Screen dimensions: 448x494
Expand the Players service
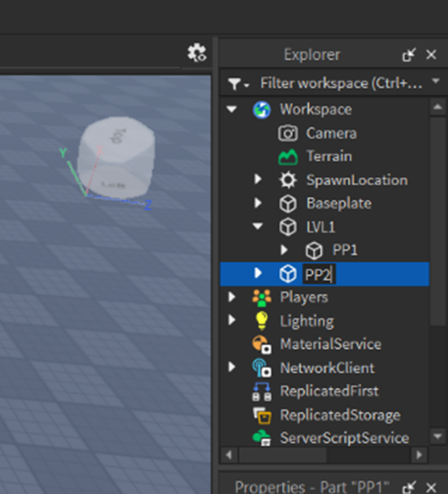point(232,297)
